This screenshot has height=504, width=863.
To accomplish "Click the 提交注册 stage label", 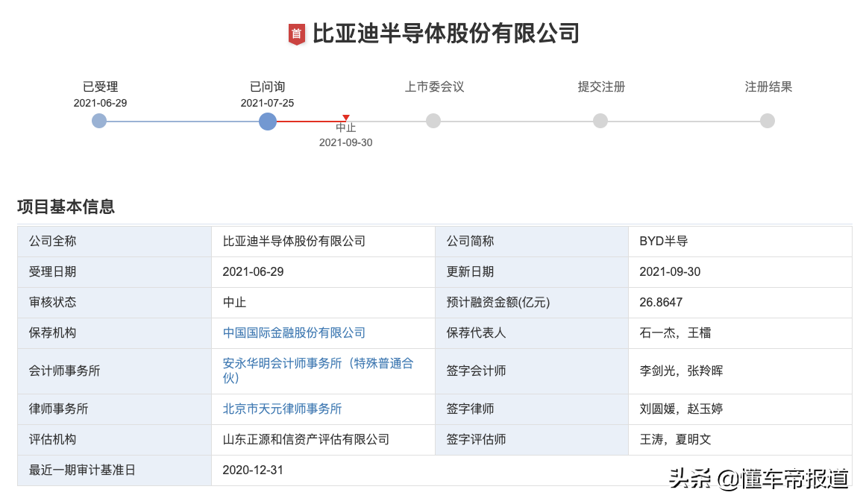I will [x=601, y=86].
